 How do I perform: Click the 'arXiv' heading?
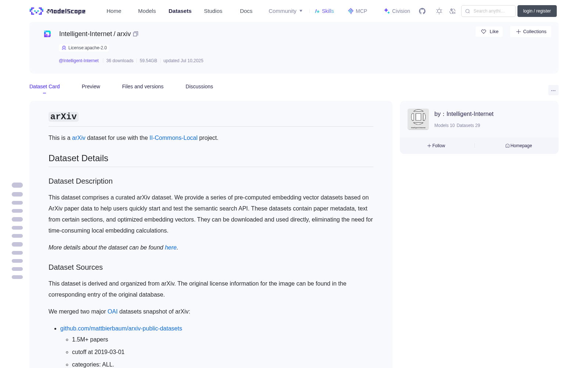(64, 117)
